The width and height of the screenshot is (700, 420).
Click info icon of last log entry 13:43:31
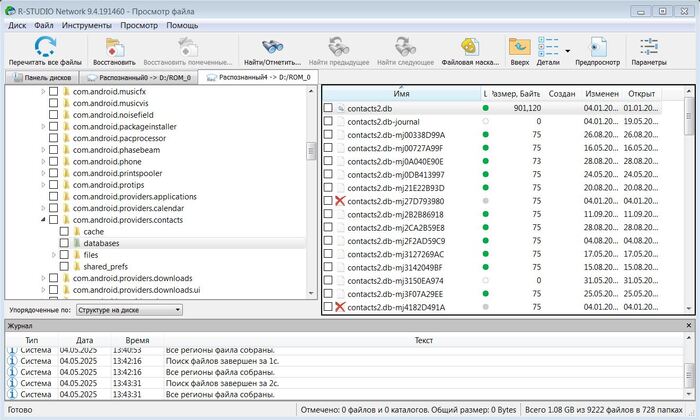[12, 394]
